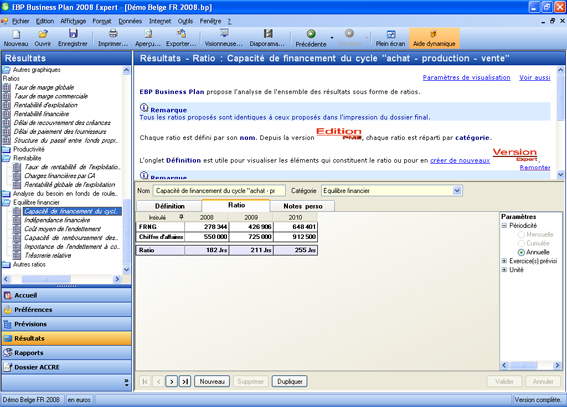Screen dimensions: 567x407
Task: Select Trésorerie relative ratio in tree
Action: [x=48, y=256]
